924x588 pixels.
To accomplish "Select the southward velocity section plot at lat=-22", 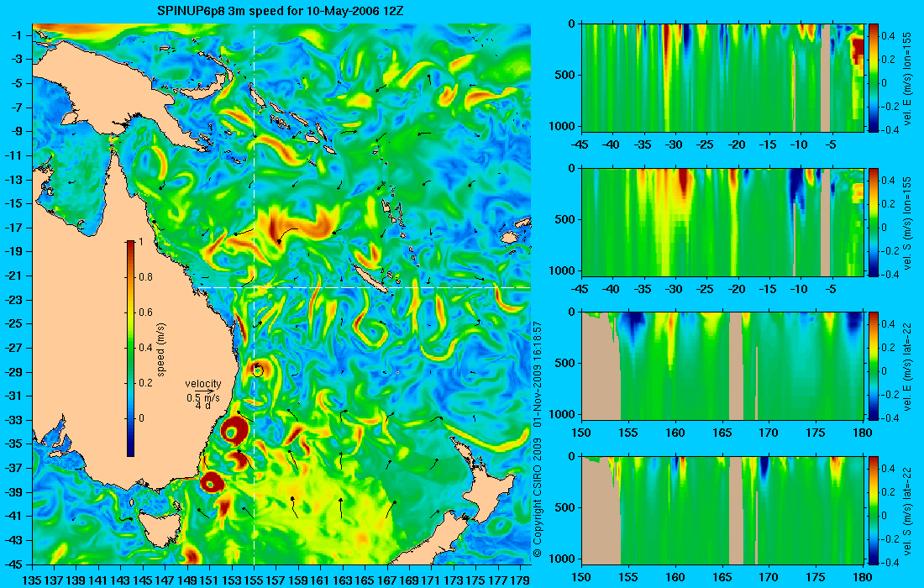I will click(722, 510).
